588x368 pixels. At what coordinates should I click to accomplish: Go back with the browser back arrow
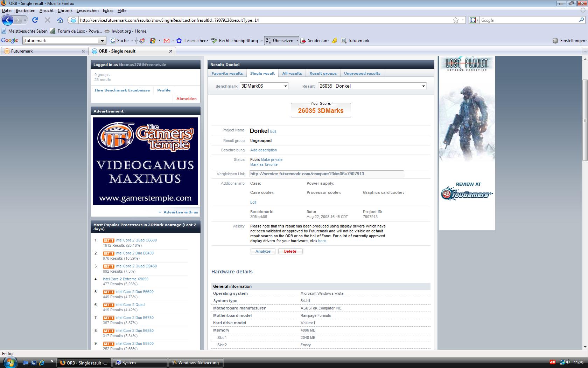point(8,20)
